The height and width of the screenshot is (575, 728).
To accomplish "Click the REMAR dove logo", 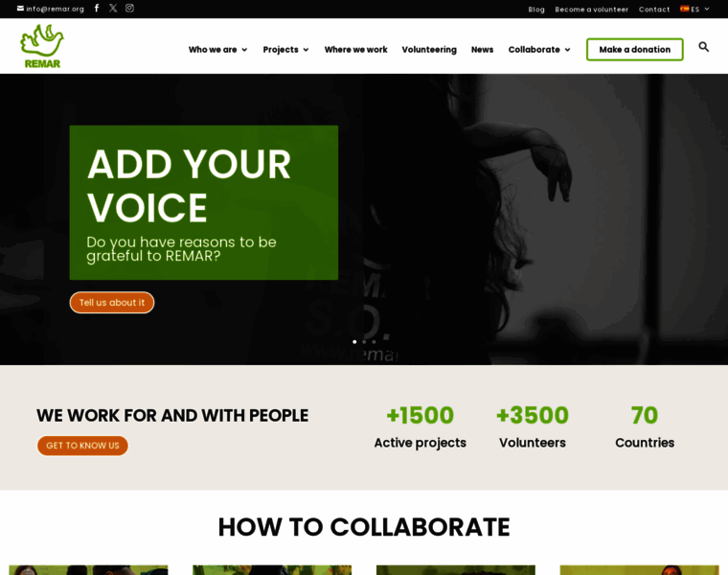I will coord(42,46).
